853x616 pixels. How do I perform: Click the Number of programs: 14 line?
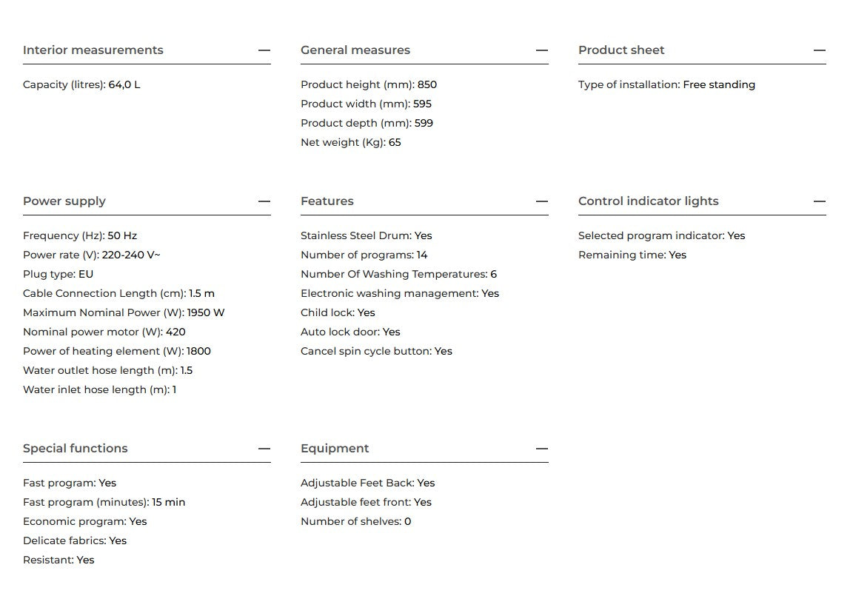point(364,255)
